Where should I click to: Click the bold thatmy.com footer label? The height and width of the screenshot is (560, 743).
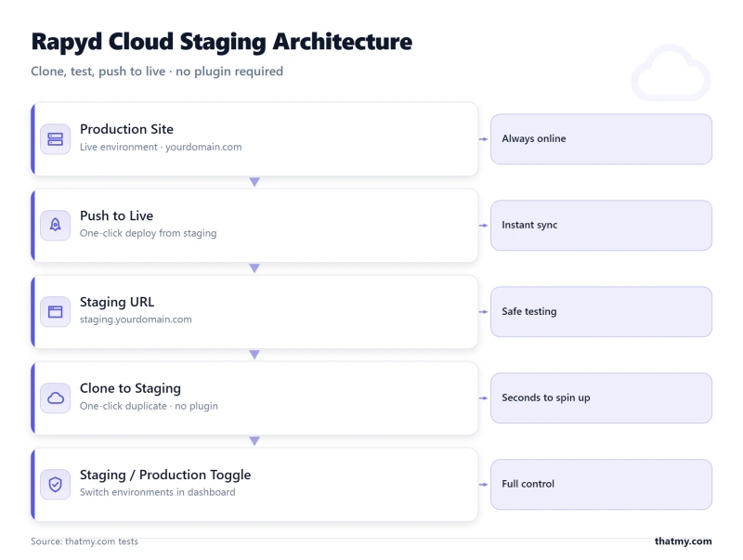[x=683, y=541]
